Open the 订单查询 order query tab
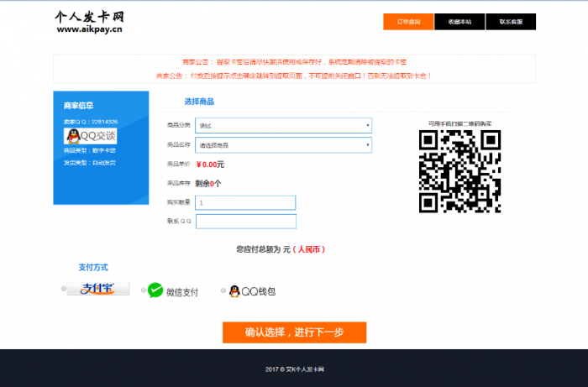 (408, 22)
